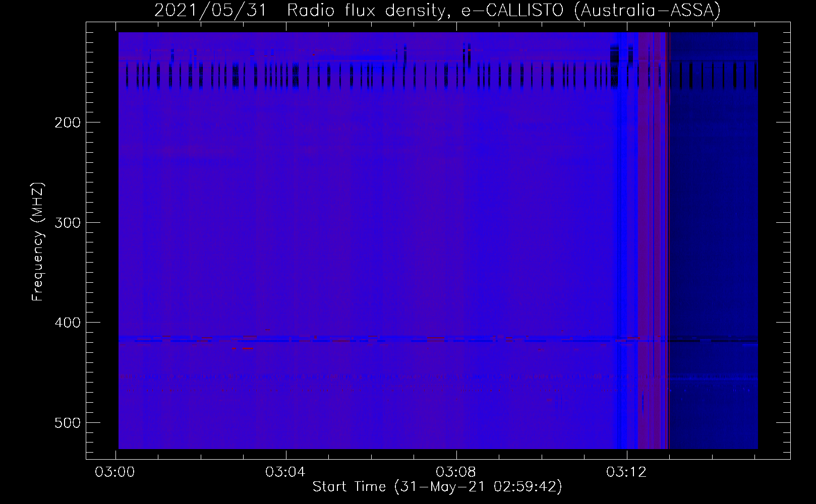The width and height of the screenshot is (816, 504).
Task: Click the 'Start Time (31-May-21 02:59:42)' label
Action: [x=437, y=487]
